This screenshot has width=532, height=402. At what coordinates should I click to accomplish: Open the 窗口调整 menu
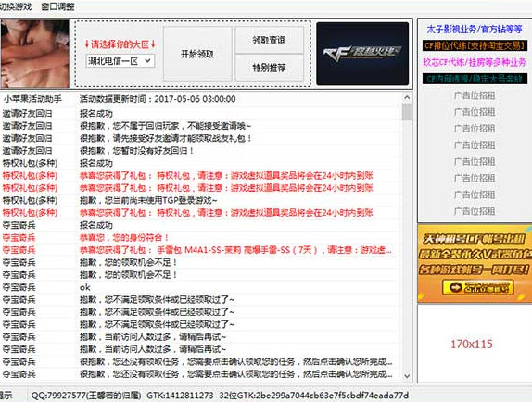click(x=58, y=6)
